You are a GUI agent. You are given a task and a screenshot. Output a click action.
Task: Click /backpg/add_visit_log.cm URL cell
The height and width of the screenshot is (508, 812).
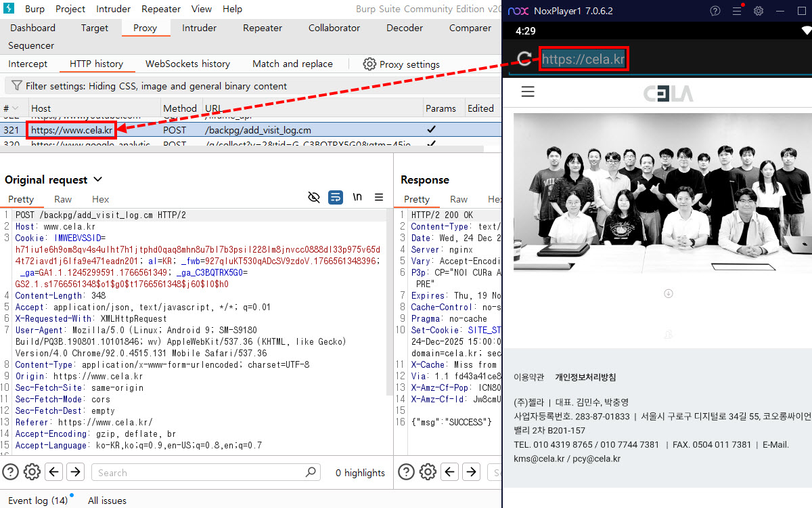258,130
